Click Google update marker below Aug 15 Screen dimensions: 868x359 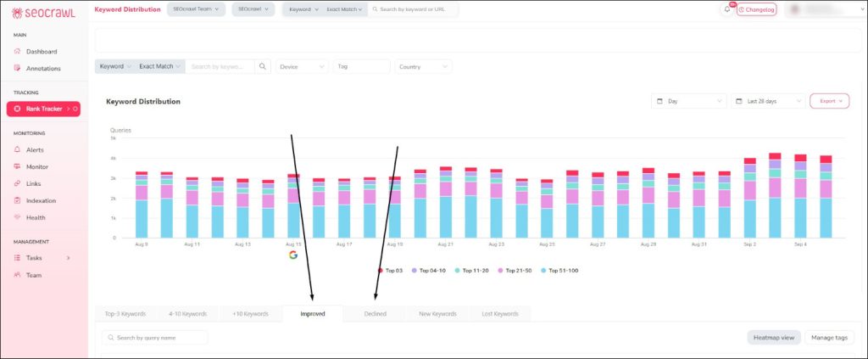pyautogui.click(x=293, y=255)
